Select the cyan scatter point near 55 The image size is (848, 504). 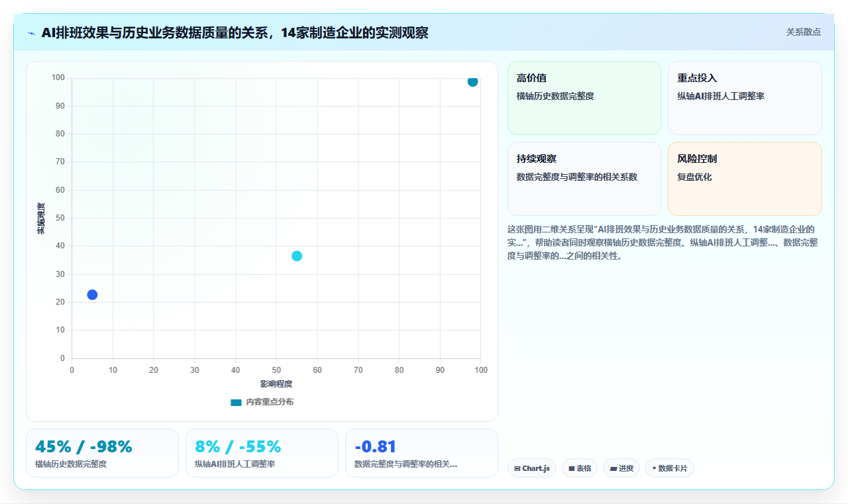click(297, 256)
